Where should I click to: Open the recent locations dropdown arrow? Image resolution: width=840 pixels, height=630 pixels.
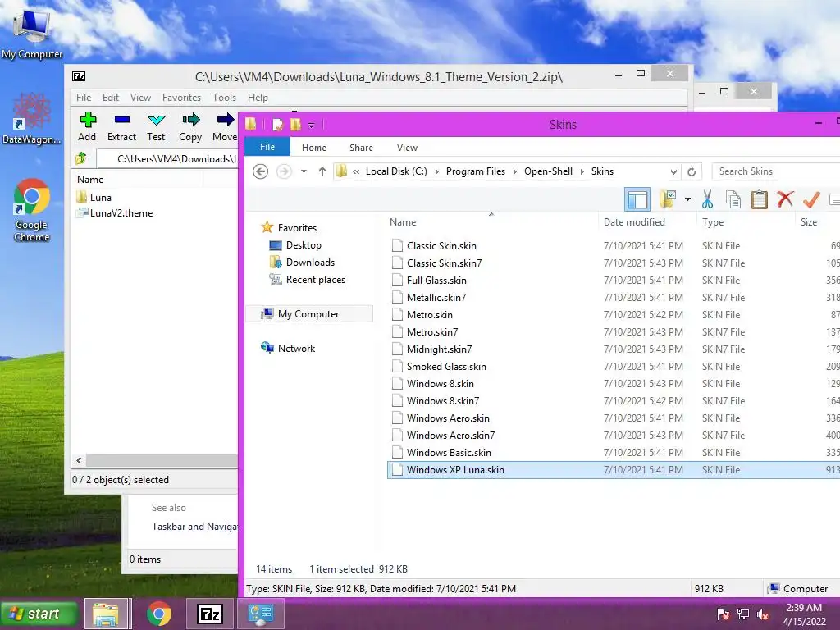(304, 171)
